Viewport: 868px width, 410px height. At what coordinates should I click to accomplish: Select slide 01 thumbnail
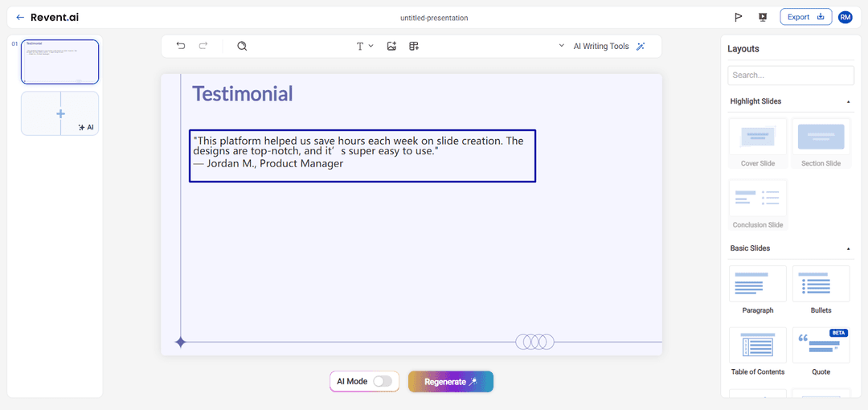(x=59, y=61)
